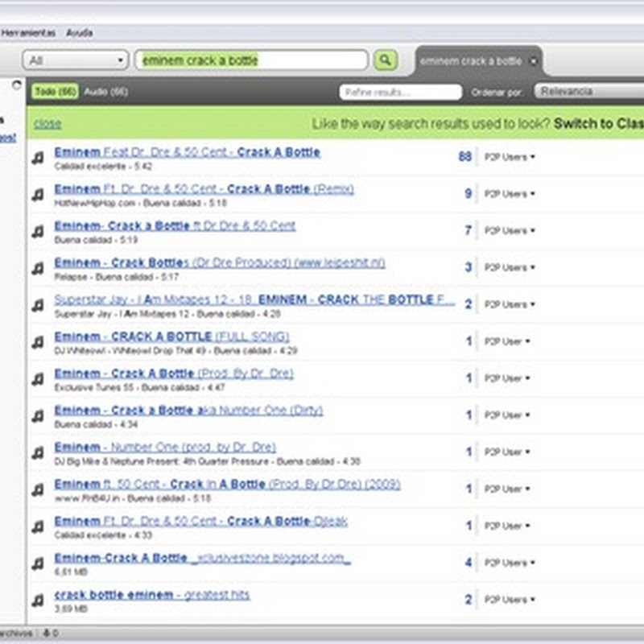Switch to the 'eminem crack a bottle' tab
This screenshot has width=644, height=644.
[x=471, y=61]
